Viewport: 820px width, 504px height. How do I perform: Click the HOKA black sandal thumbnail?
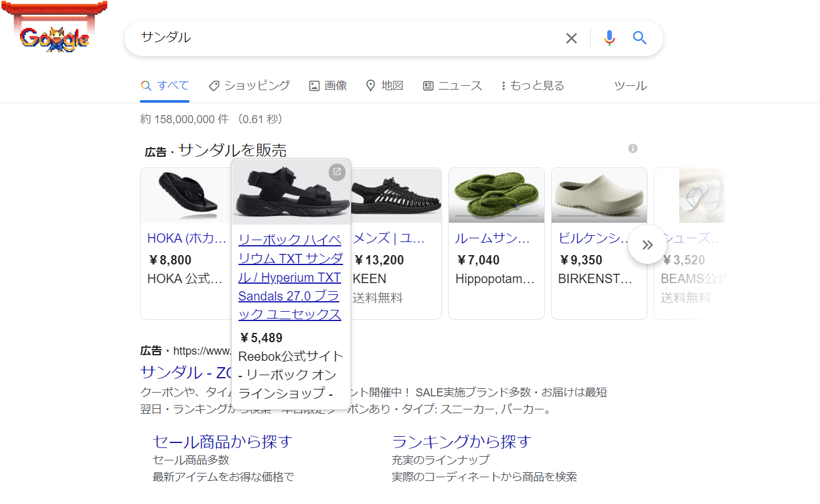tap(187, 195)
